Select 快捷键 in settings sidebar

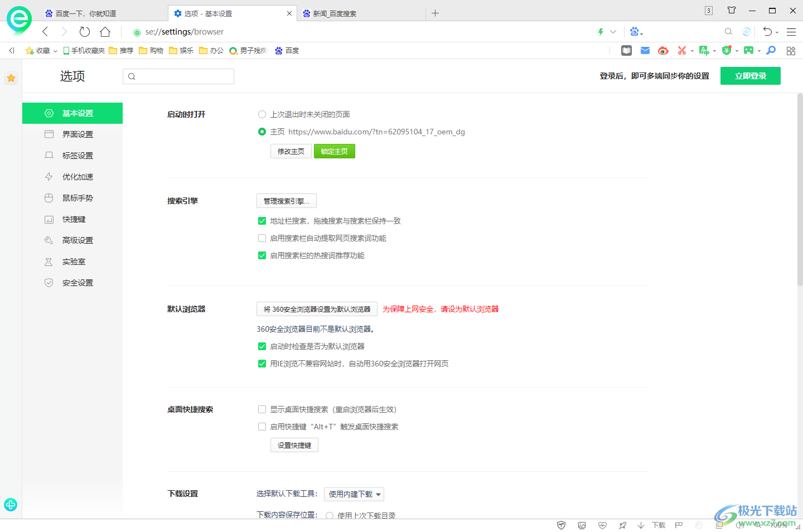[x=72, y=219]
